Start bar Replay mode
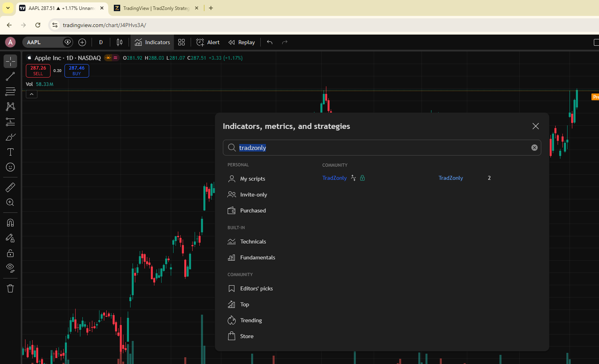599x364 pixels. click(x=242, y=42)
